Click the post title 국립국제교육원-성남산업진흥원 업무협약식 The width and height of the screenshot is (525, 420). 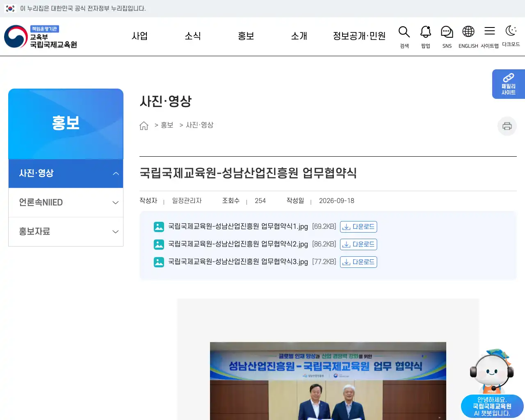[248, 173]
